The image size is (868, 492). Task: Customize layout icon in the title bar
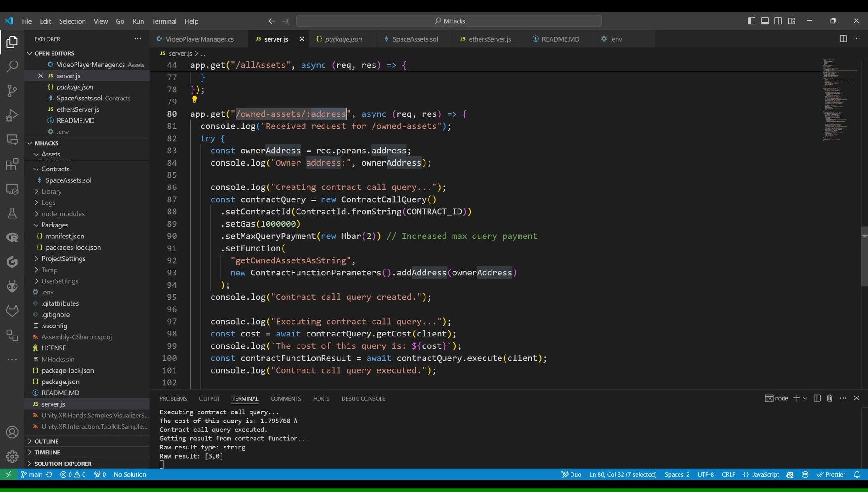(792, 21)
